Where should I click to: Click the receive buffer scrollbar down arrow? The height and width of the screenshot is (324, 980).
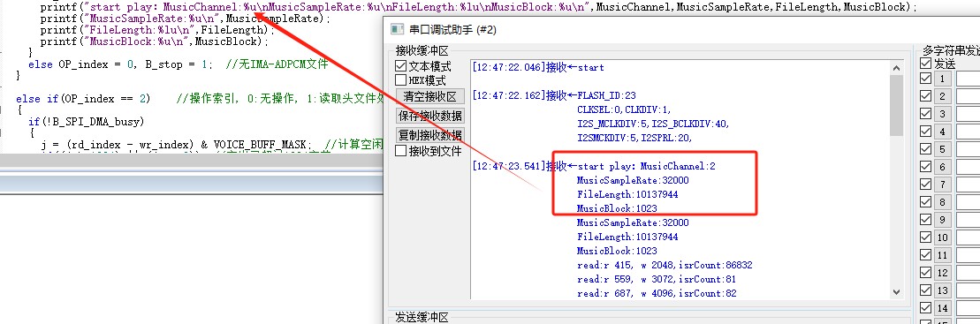pos(897,291)
